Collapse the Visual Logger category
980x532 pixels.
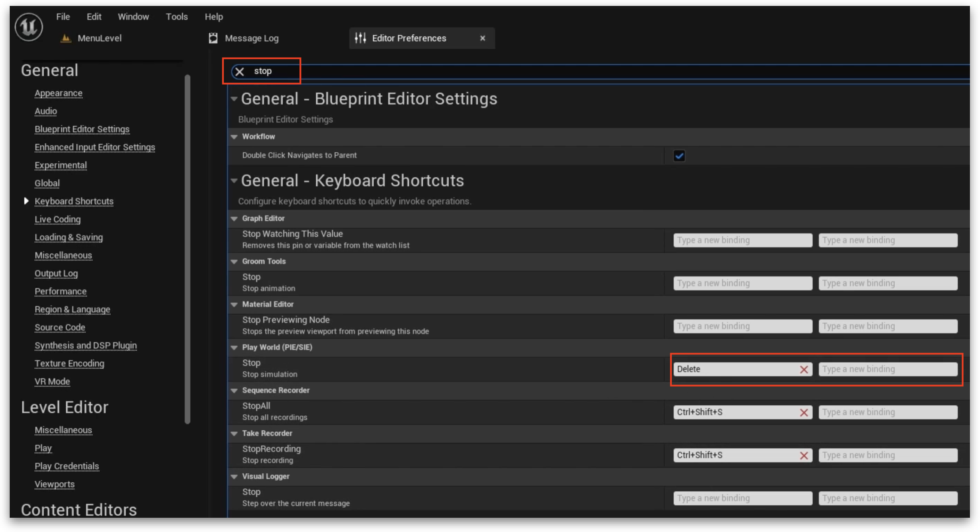pyautogui.click(x=234, y=476)
